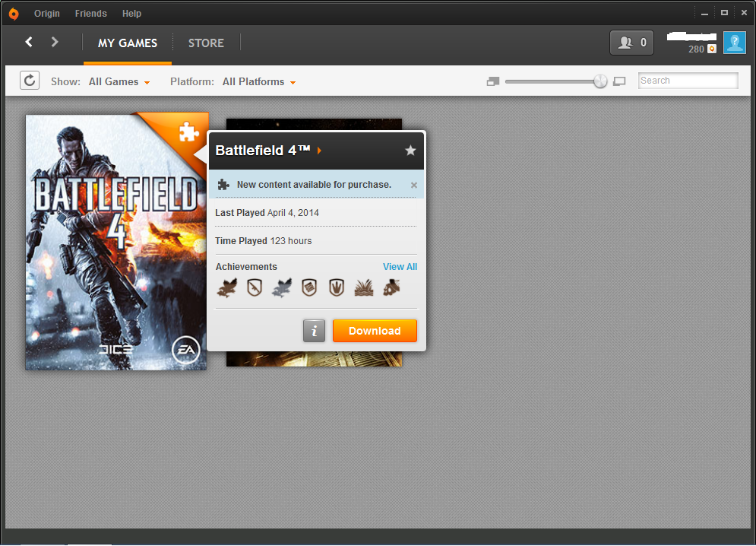Download Battlefield 4

[x=375, y=331]
